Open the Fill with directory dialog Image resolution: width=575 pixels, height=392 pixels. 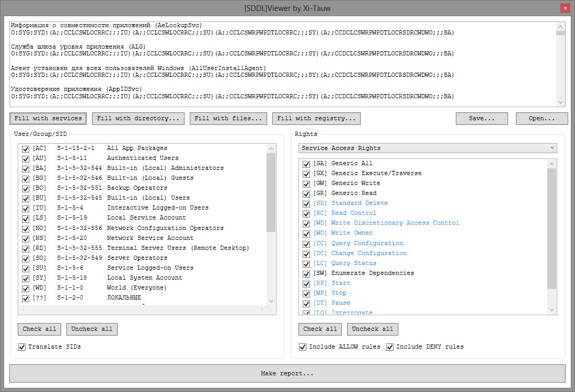pyautogui.click(x=138, y=119)
